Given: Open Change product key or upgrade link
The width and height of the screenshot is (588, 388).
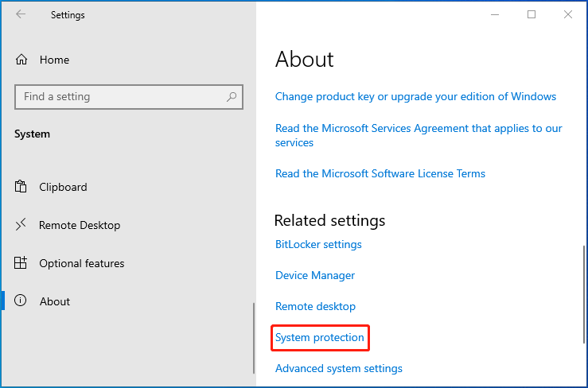Looking at the screenshot, I should pyautogui.click(x=415, y=97).
